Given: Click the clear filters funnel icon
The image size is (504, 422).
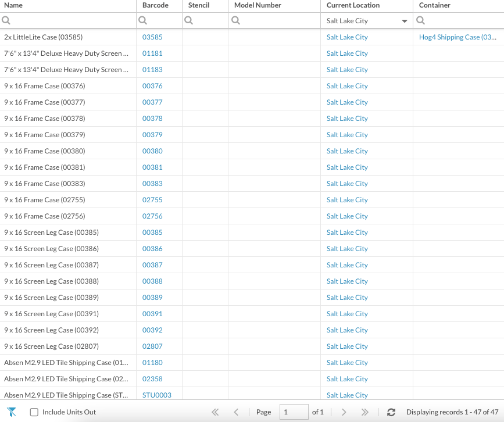Looking at the screenshot, I should [x=11, y=412].
